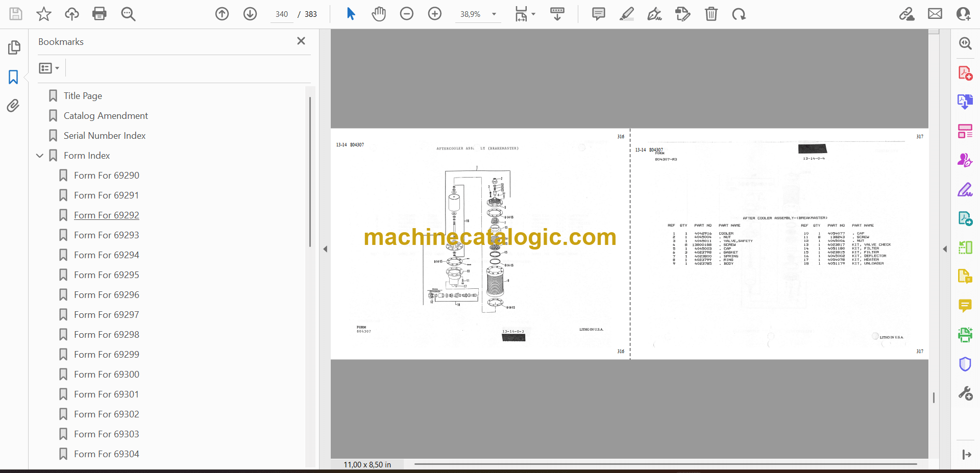The width and height of the screenshot is (980, 473).
Task: Collapse the Form Index bookmark
Action: pyautogui.click(x=40, y=156)
